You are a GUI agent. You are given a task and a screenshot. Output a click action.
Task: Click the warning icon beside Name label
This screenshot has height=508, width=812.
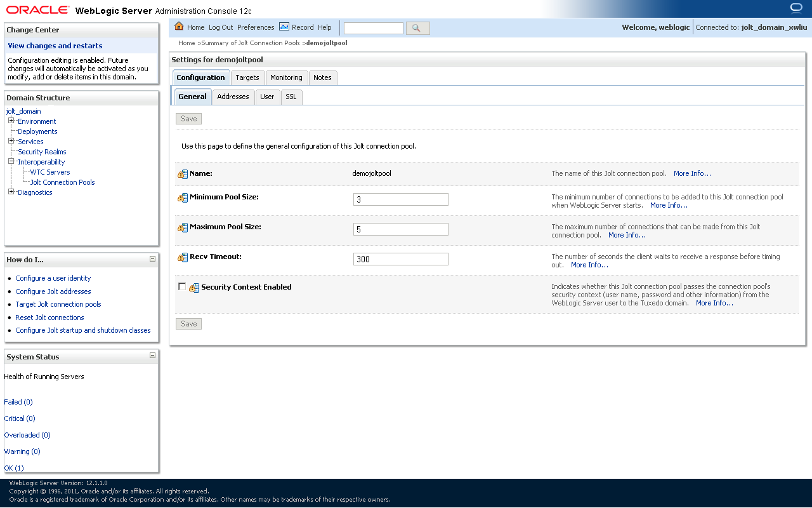[183, 174]
